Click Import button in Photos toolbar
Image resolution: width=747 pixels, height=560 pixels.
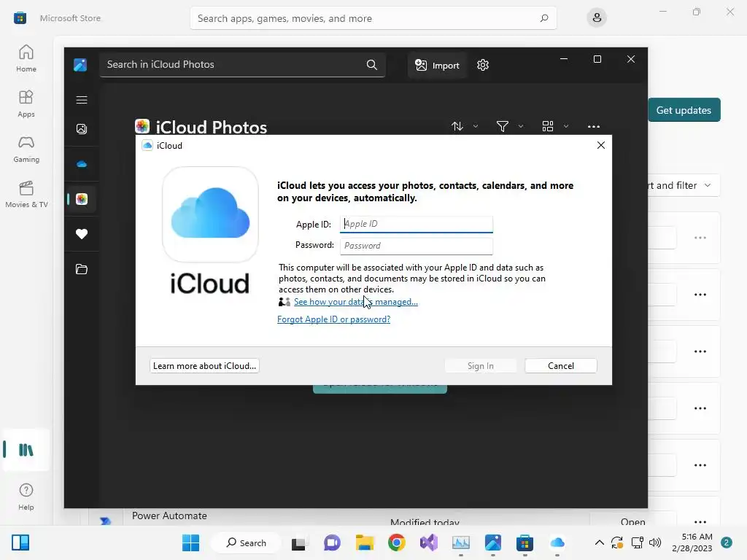point(437,65)
